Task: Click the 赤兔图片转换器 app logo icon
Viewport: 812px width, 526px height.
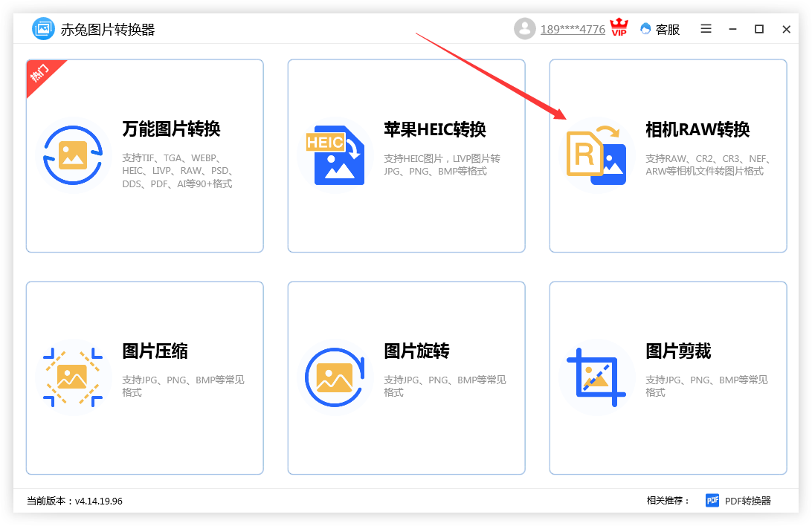Action: point(43,28)
